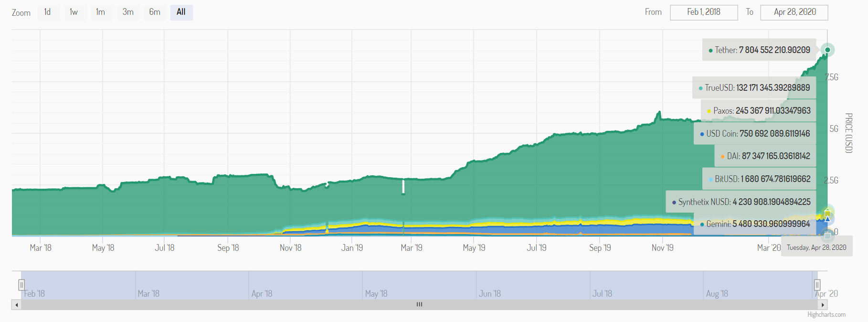Click the Tuesday, Apr 28, 2020 date label
868x322 pixels.
pyautogui.click(x=816, y=247)
